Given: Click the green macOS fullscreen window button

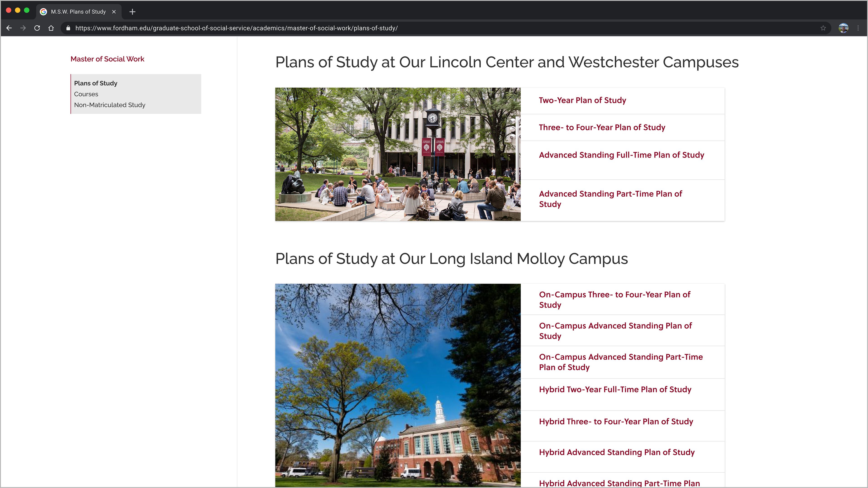Looking at the screenshot, I should (x=27, y=10).
